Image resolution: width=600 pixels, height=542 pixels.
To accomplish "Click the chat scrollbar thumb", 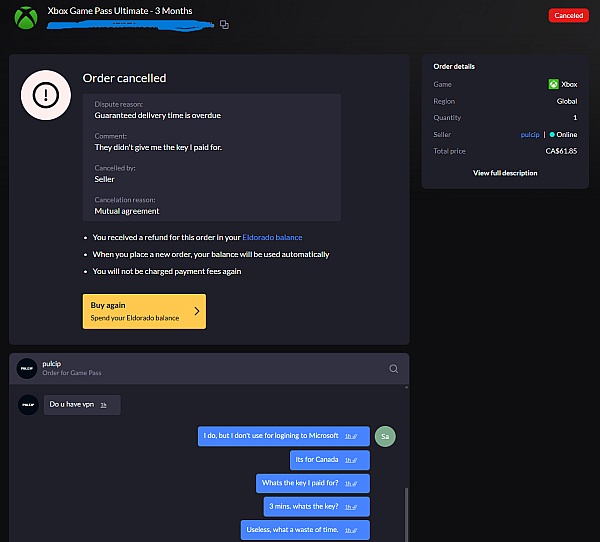I will [406, 514].
